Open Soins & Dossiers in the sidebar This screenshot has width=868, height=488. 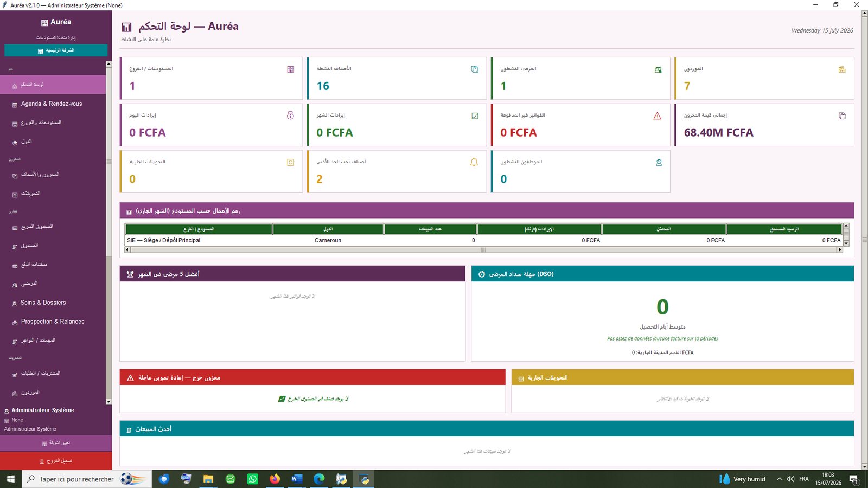[x=53, y=303]
